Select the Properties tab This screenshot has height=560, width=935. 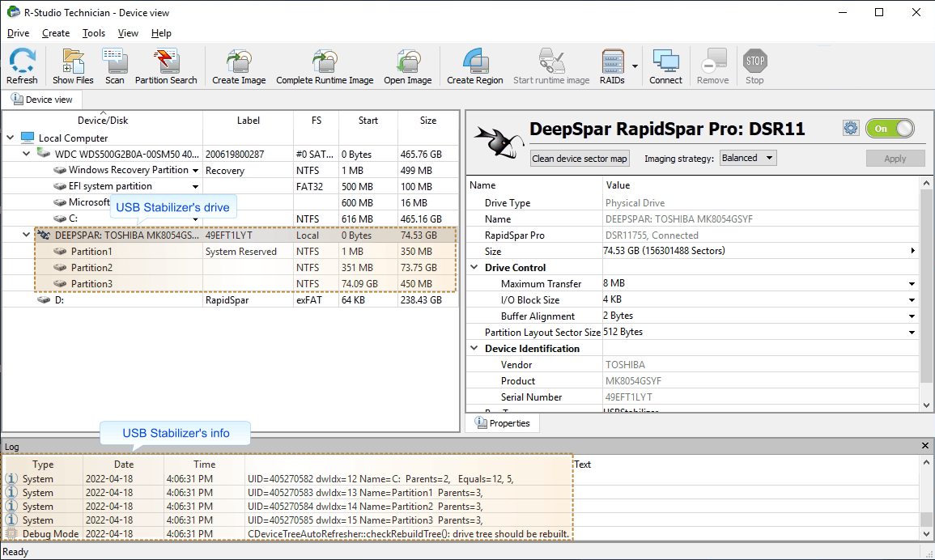click(503, 423)
